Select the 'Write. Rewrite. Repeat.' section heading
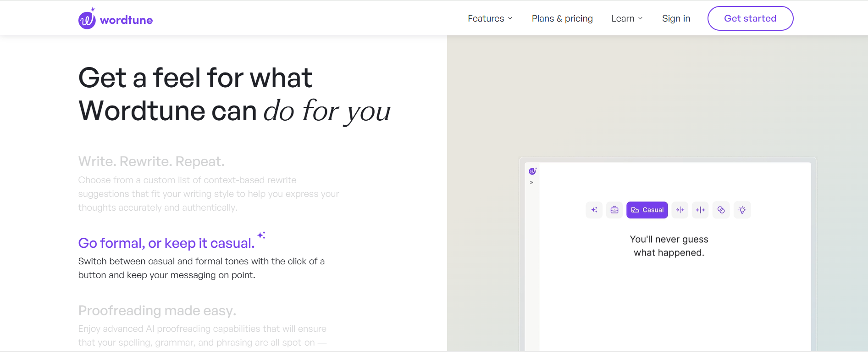Screen dimensions: 868x352 pos(151,162)
